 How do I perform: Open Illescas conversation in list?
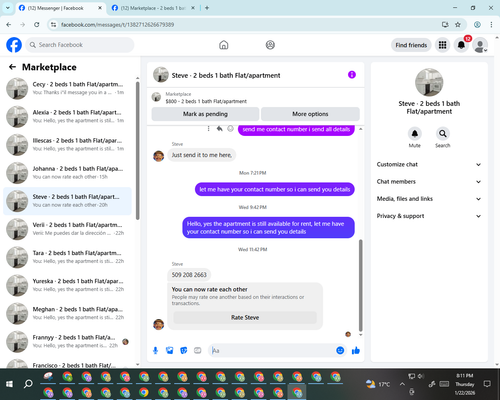click(68, 145)
